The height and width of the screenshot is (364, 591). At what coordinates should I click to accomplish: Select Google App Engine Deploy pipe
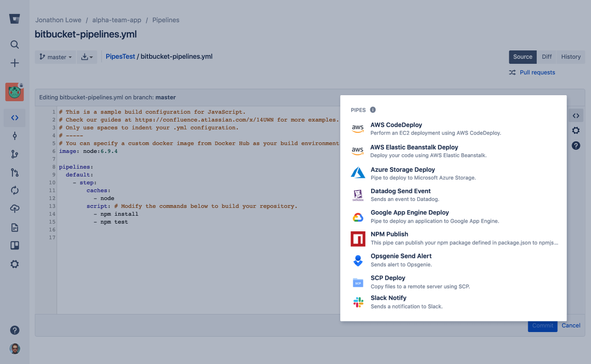point(453,216)
